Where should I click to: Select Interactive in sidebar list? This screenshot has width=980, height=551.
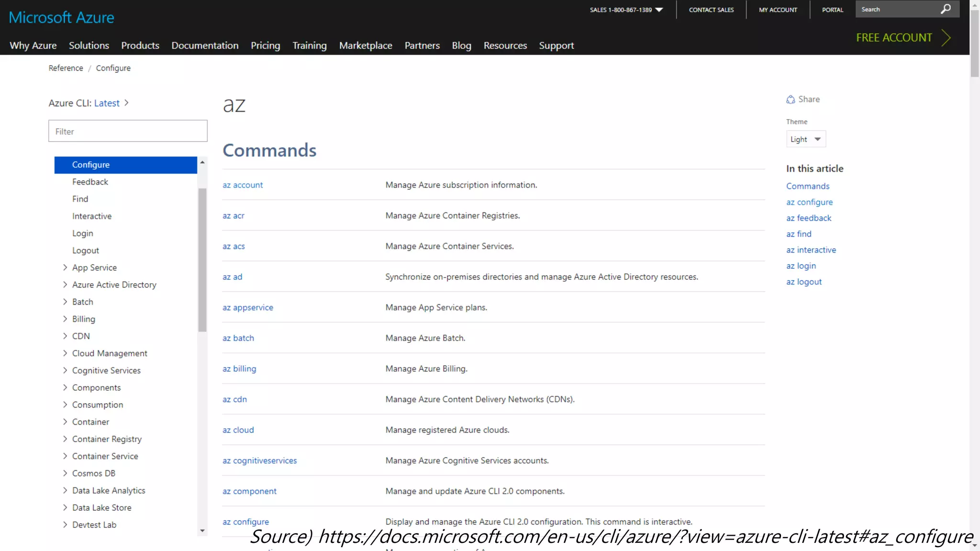92,216
